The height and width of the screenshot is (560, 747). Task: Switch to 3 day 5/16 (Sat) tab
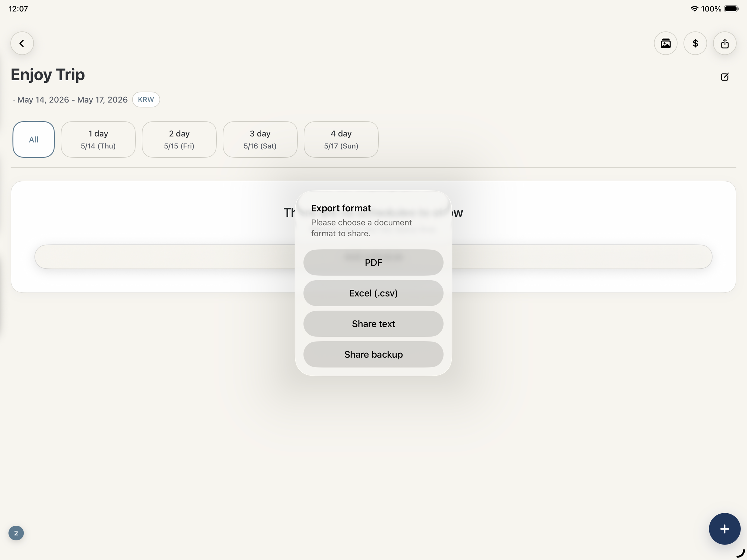(260, 139)
